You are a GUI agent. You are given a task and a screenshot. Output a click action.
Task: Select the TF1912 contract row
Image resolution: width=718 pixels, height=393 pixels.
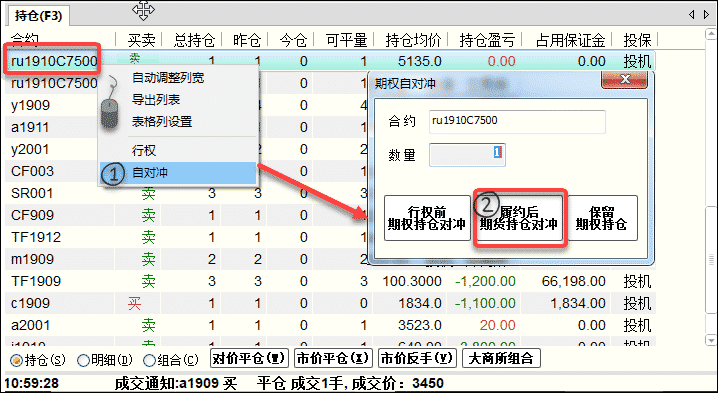coord(330,237)
